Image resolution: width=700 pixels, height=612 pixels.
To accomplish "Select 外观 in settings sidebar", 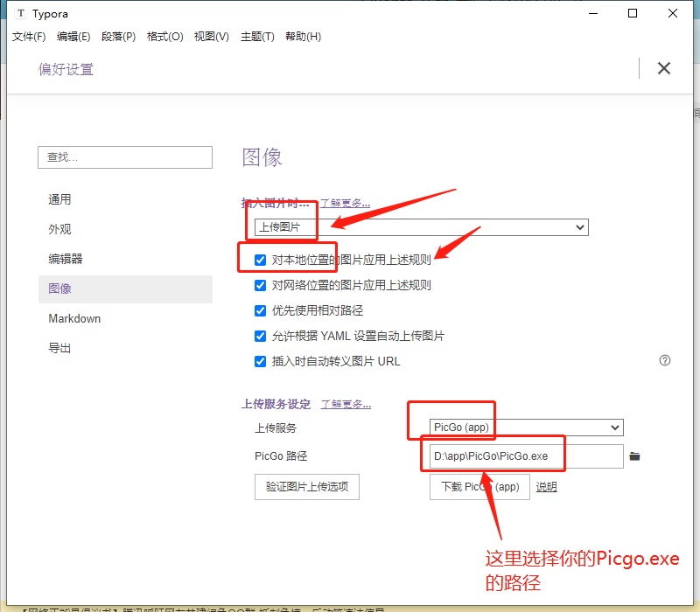I will tap(125, 229).
